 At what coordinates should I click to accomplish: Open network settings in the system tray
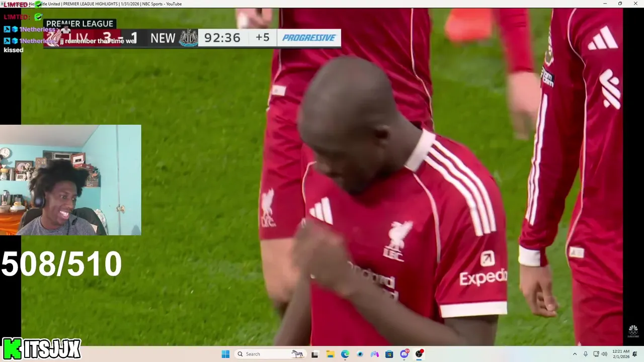596,354
